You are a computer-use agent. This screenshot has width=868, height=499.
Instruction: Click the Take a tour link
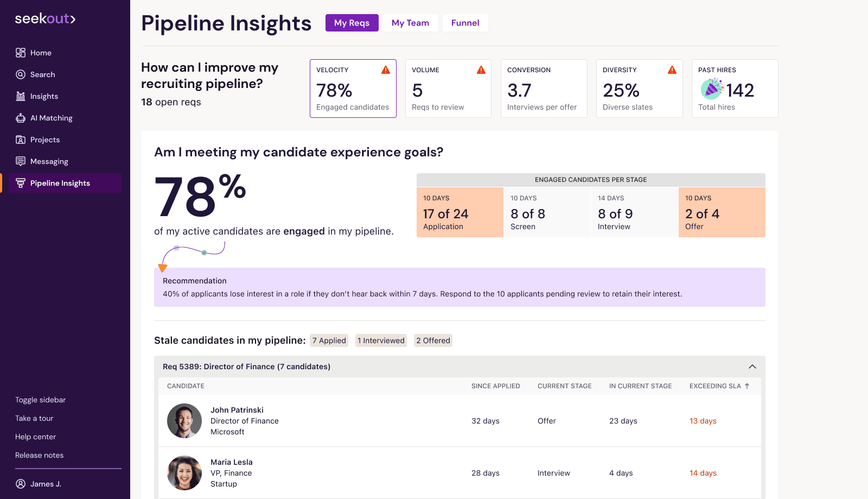pyautogui.click(x=34, y=418)
